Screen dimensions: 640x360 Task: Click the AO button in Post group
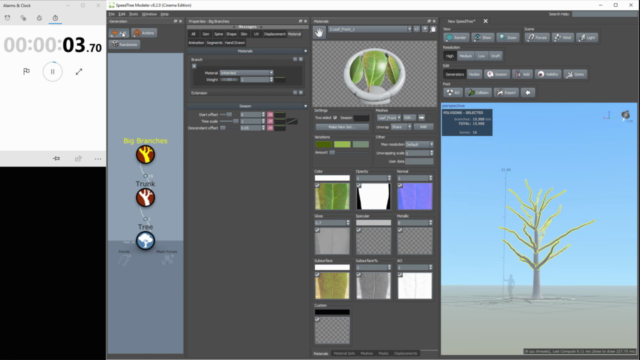click(453, 93)
